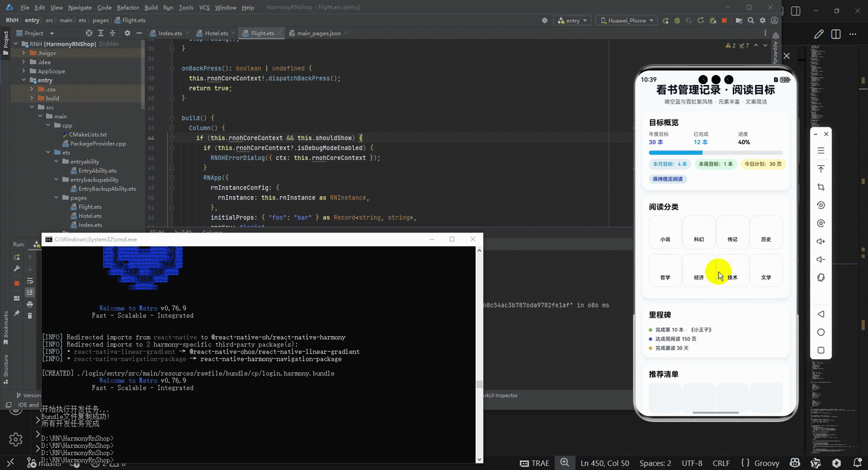868x470 pixels.
Task: Click the red stop icon in Run panel
Action: tap(17, 283)
